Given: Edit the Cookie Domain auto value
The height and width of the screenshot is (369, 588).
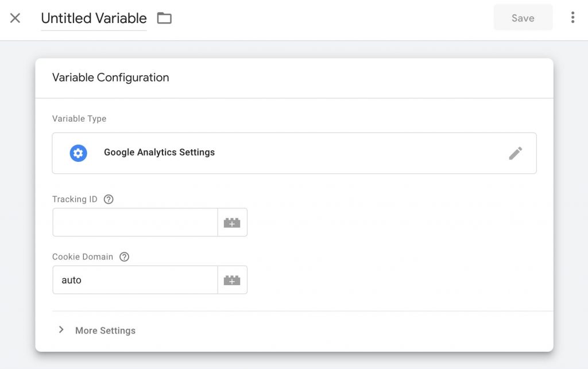Looking at the screenshot, I should click(135, 279).
